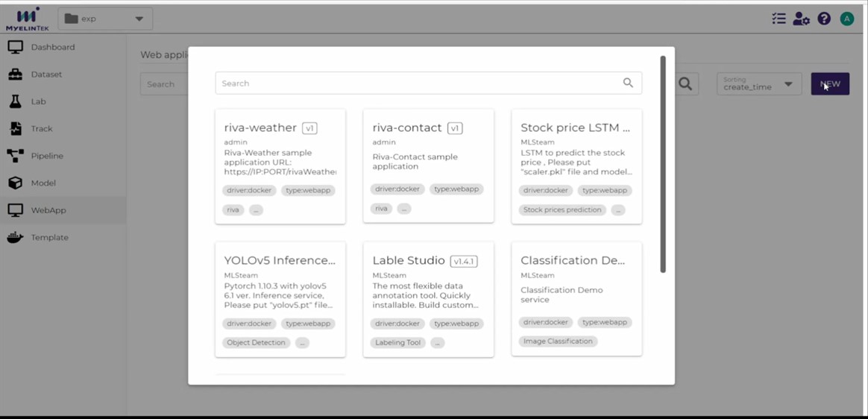Click the Dashboard monitor icon
Screen dimensions: 868x419
click(16, 47)
